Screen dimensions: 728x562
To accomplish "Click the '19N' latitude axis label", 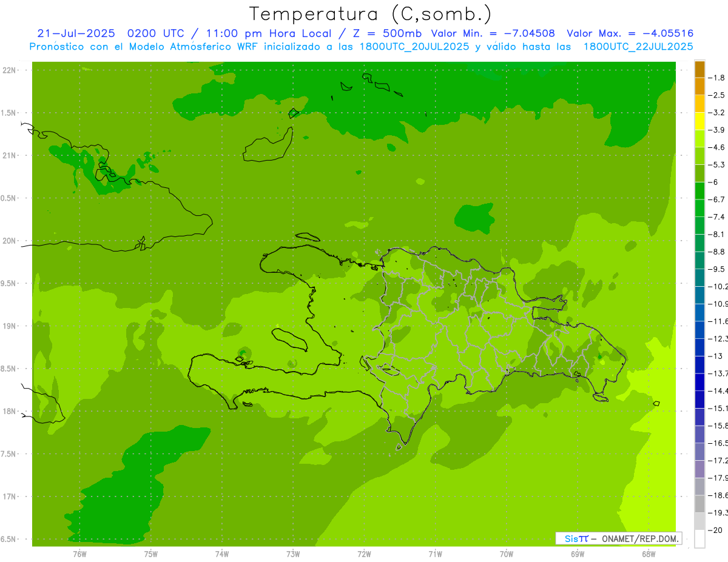I will click(x=10, y=326).
